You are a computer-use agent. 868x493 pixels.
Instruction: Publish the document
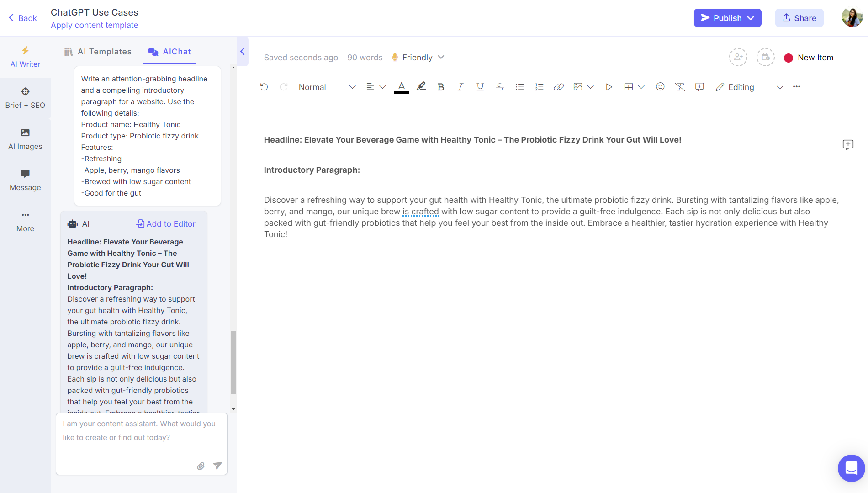pos(727,18)
